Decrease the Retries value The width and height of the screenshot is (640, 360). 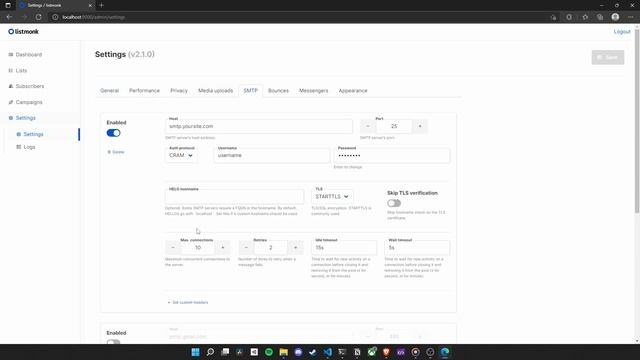tap(246, 247)
